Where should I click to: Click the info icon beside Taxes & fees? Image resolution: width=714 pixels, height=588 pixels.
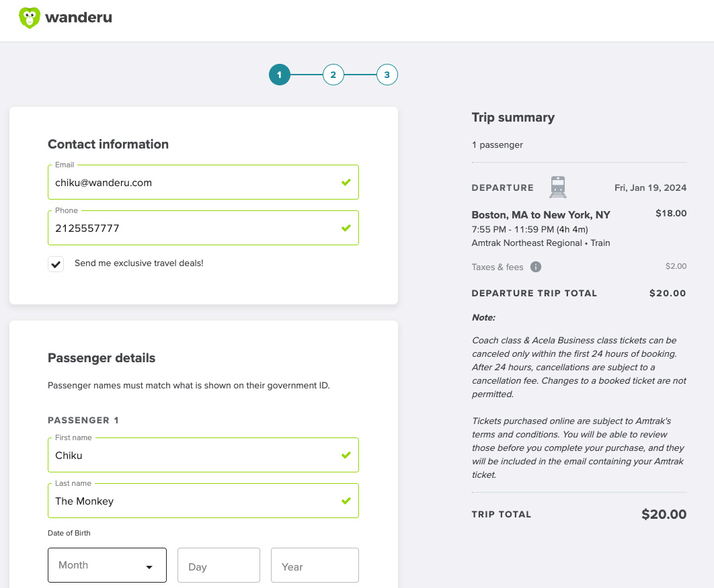tap(536, 267)
